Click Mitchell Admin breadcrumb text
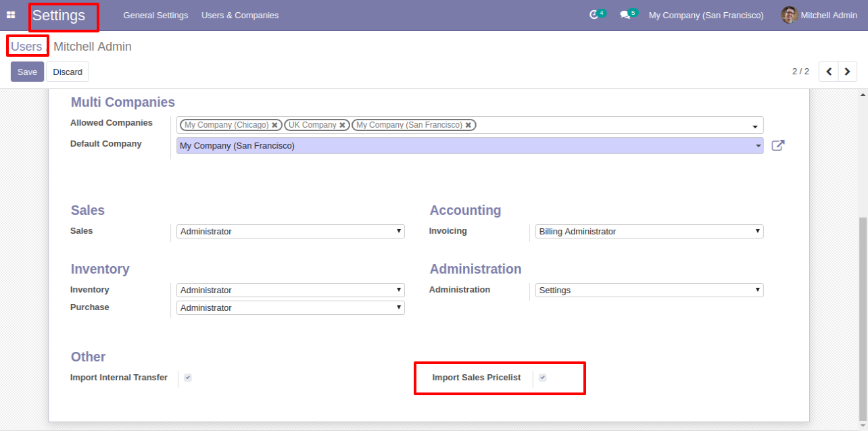This screenshot has height=431, width=868. pyautogui.click(x=93, y=47)
